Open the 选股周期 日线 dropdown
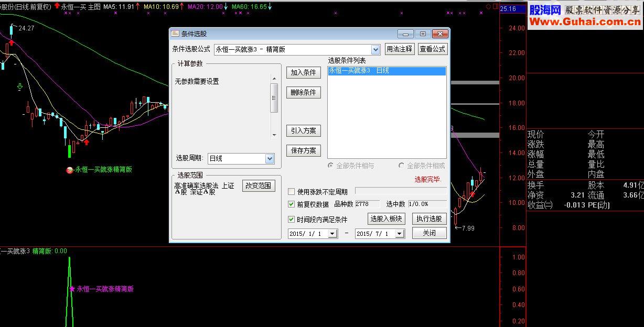Screen dimensions: 644x327 pyautogui.click(x=270, y=158)
